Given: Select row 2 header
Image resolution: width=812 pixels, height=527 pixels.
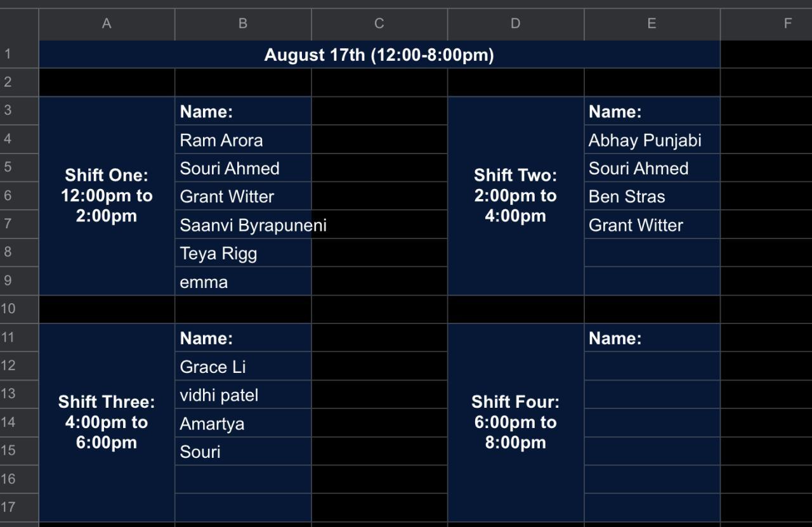Looking at the screenshot, I should 8,82.
